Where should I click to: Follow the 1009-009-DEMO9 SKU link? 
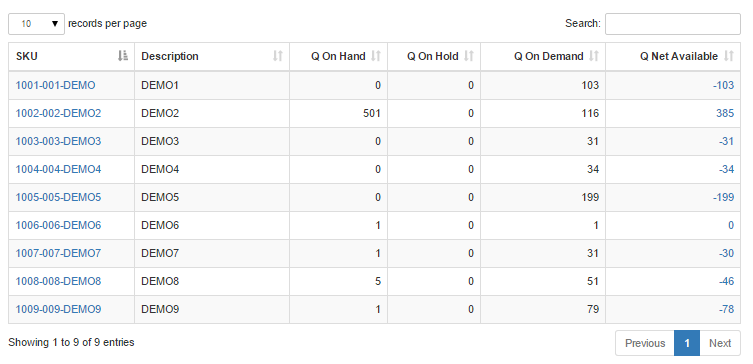59,309
